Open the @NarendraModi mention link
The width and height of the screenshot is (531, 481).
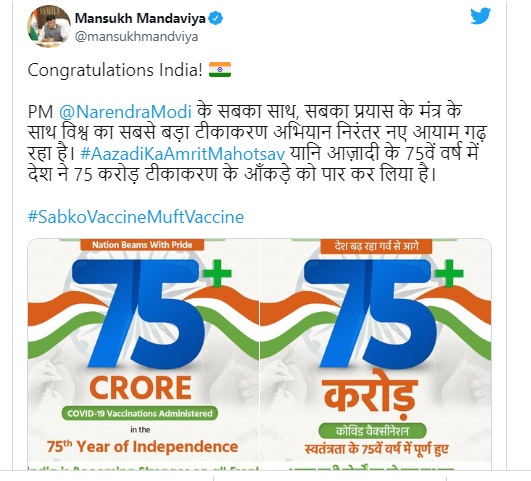[125, 112]
